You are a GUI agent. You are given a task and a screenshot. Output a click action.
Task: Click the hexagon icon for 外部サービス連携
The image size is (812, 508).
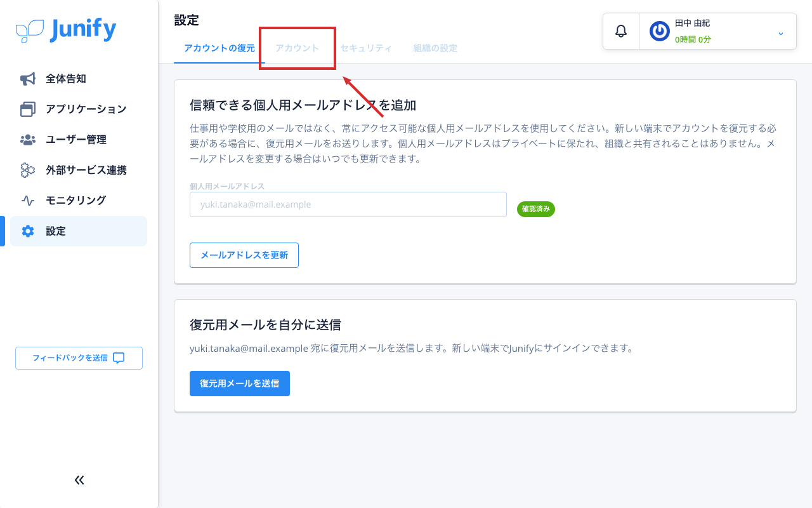coord(28,170)
